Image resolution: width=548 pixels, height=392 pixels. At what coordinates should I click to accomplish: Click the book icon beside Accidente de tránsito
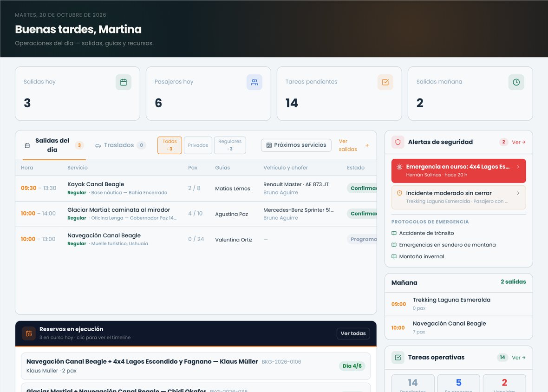(x=394, y=233)
